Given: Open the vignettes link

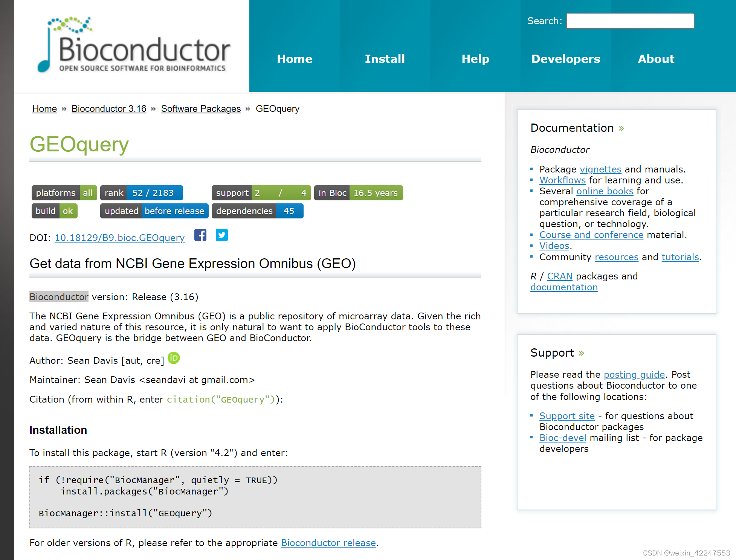Looking at the screenshot, I should (600, 169).
